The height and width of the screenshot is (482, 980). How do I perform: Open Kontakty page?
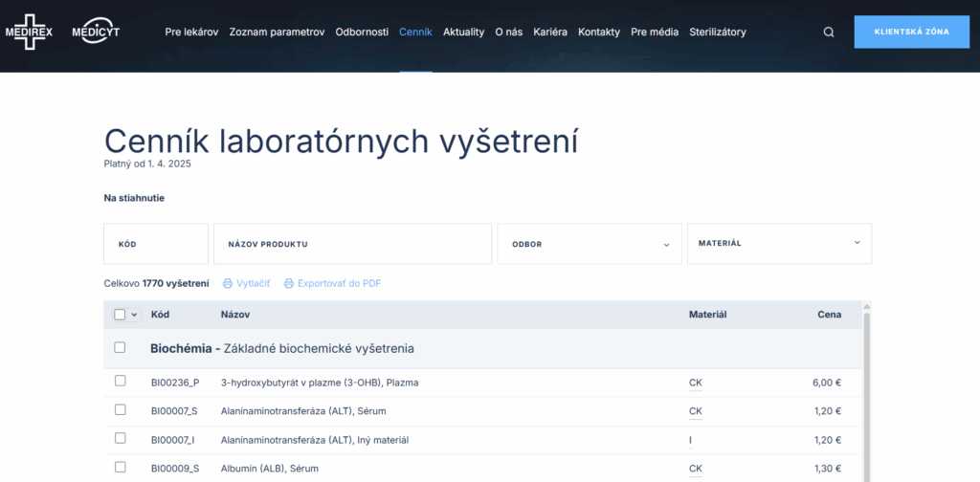[599, 32]
